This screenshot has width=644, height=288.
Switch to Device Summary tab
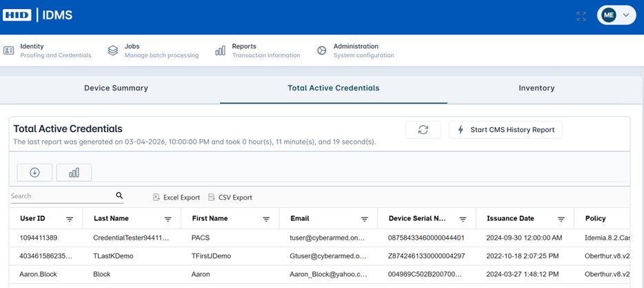[117, 88]
